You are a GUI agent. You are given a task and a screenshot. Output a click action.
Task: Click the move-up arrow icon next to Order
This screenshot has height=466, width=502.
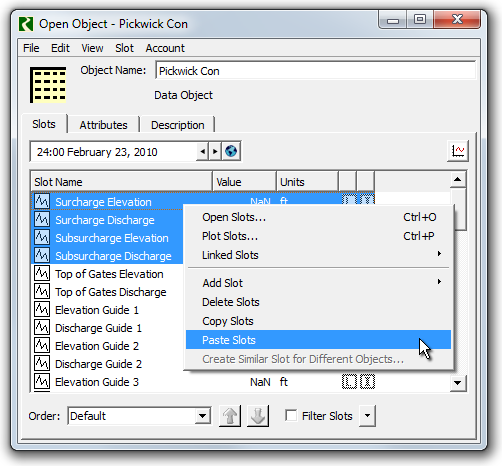230,416
